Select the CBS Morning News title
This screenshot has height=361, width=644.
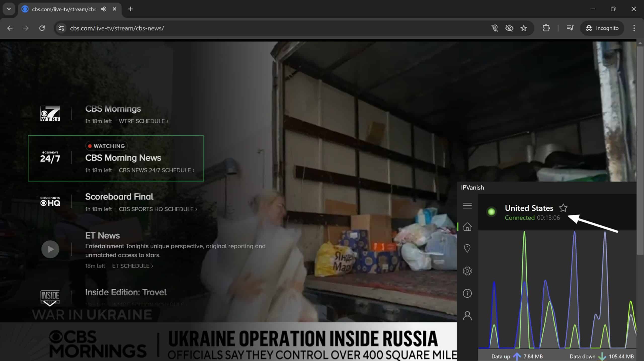pyautogui.click(x=123, y=158)
